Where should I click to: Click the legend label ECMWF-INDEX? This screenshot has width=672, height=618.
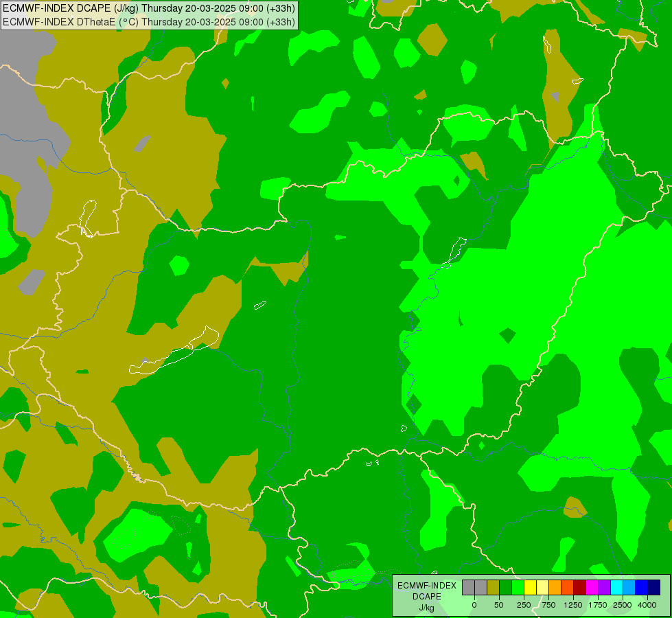[427, 586]
